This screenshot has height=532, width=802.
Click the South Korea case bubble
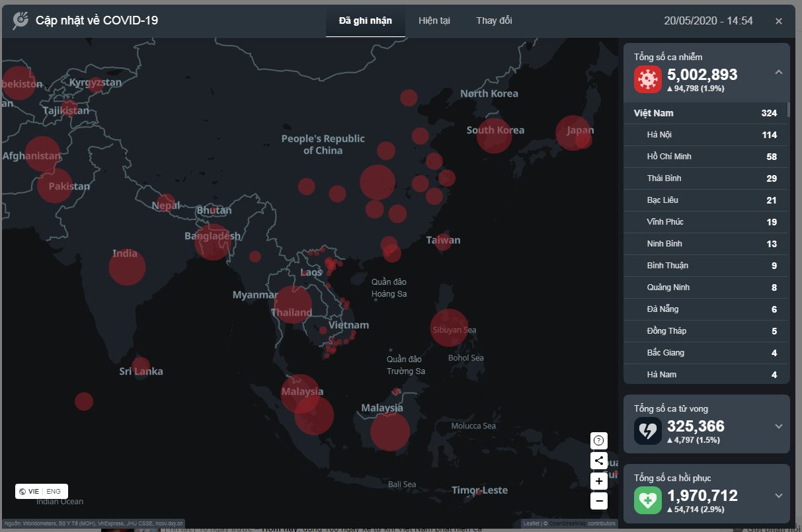pyautogui.click(x=495, y=135)
